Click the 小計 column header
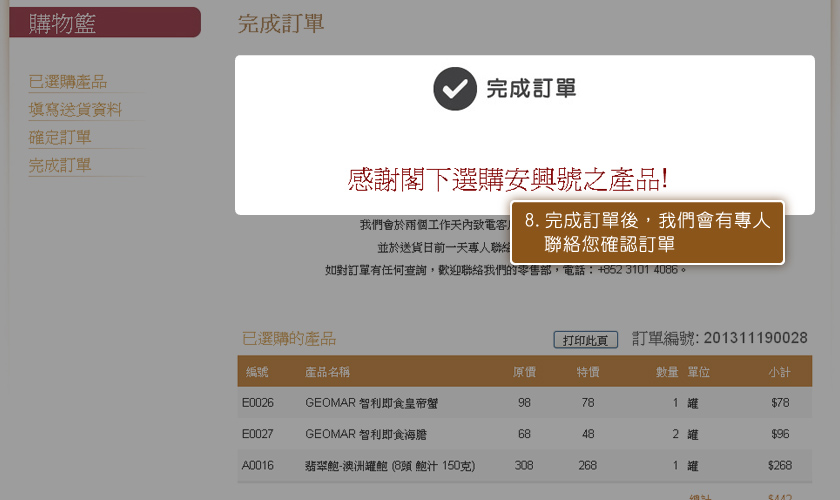This screenshot has width=840, height=500. coord(779,372)
